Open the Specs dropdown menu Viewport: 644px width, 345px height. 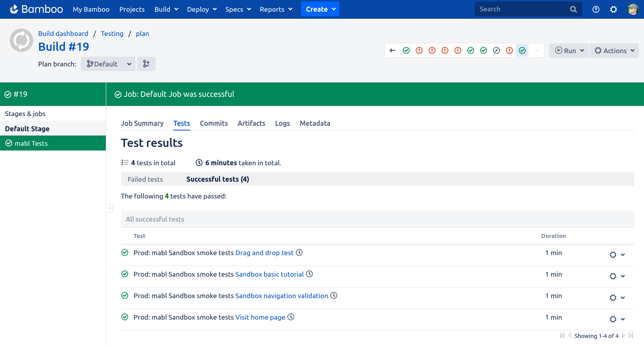[238, 9]
